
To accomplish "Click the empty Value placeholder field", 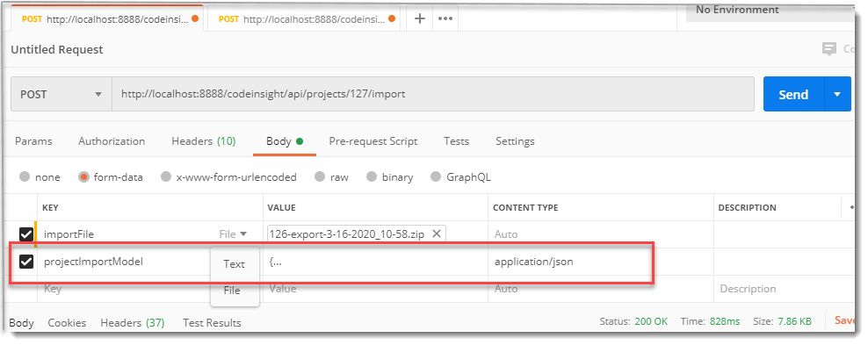I will (375, 289).
